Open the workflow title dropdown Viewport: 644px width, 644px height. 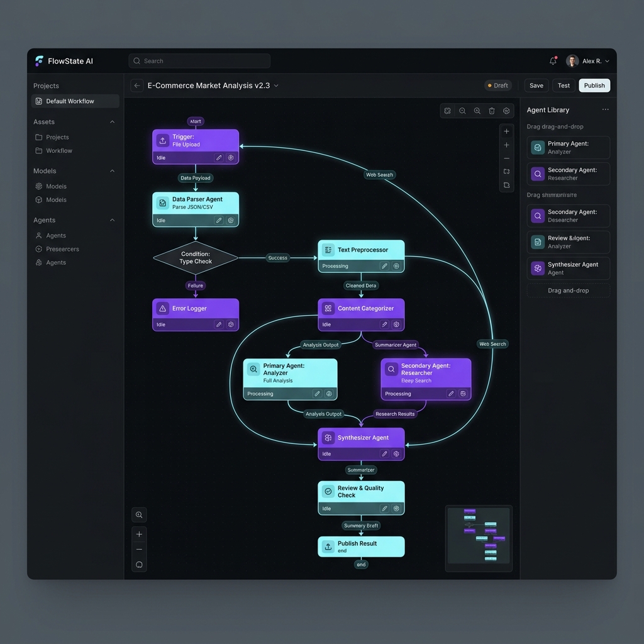[276, 86]
